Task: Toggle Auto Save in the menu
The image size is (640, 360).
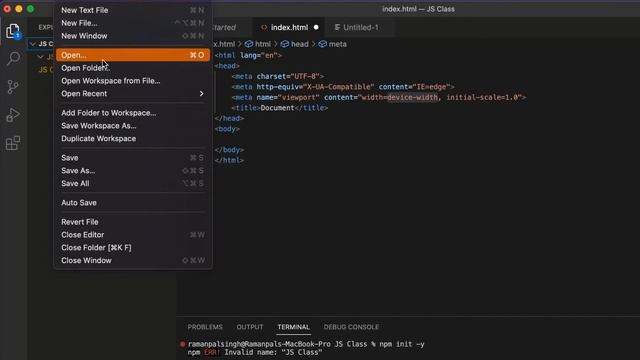Action: [133, 203]
